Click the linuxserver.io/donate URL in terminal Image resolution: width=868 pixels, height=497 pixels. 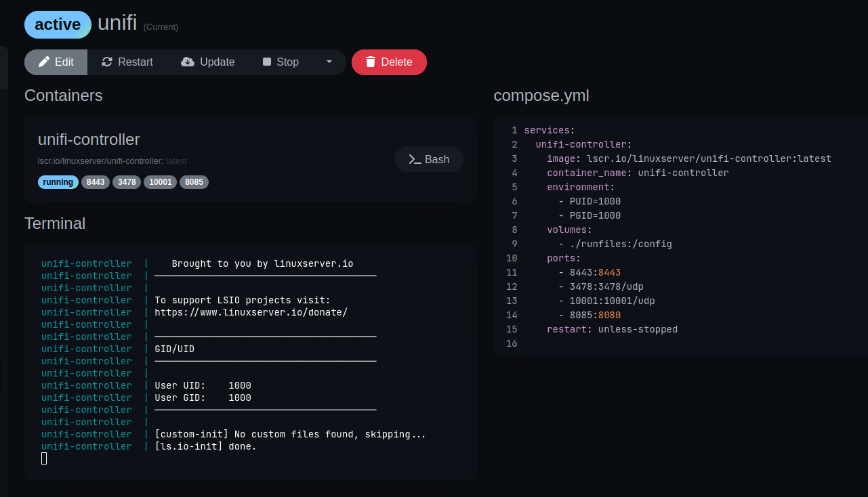click(251, 312)
